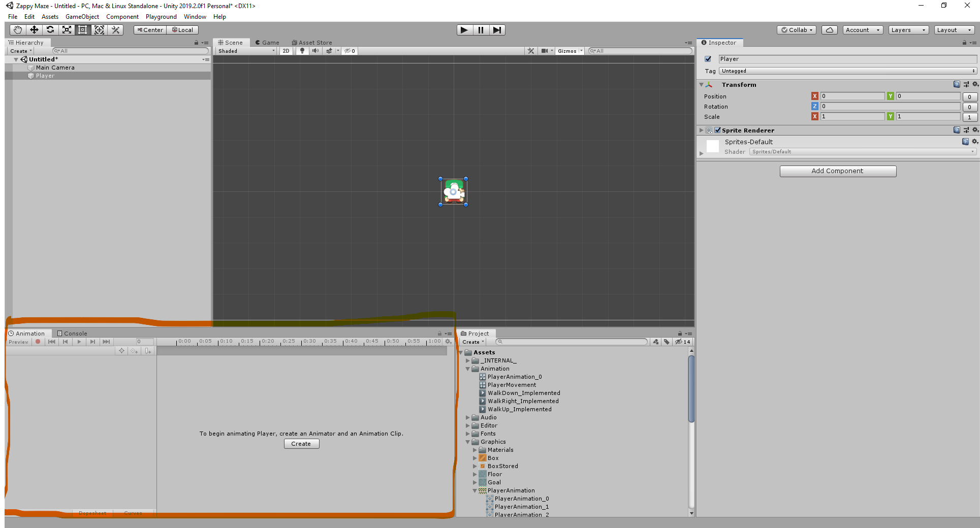This screenshot has width=980, height=528.
Task: Select the Hand tool in the toolbar
Action: click(17, 30)
